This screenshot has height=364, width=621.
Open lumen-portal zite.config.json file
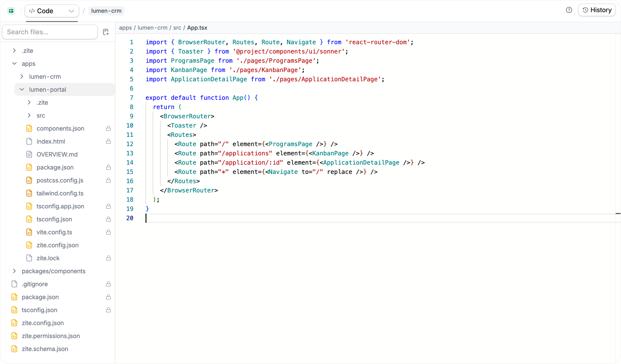[57, 245]
